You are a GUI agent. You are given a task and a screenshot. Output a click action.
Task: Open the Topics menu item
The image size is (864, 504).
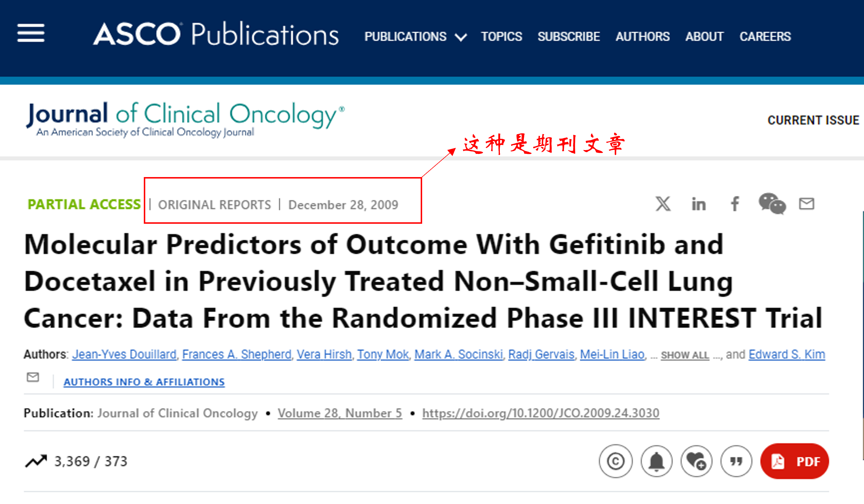click(501, 37)
